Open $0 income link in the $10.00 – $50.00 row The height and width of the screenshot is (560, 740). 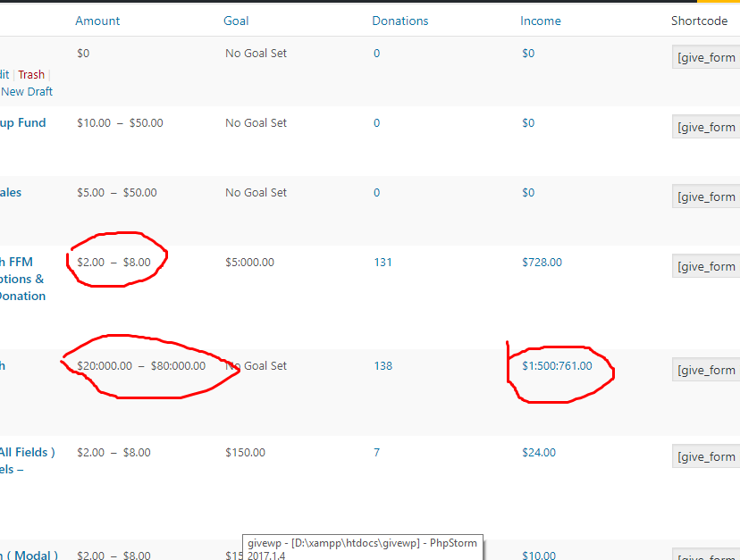pos(528,123)
